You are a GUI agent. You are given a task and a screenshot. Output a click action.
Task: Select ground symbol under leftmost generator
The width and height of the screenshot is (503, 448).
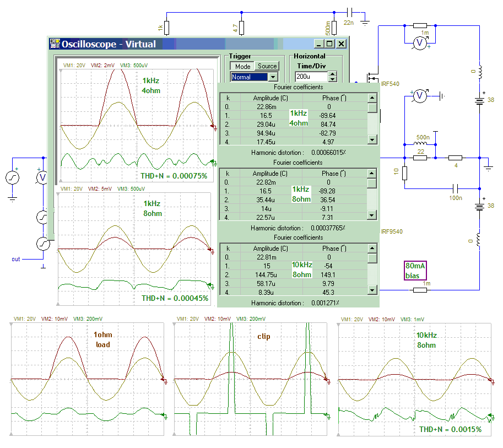pyautogui.click(x=12, y=198)
